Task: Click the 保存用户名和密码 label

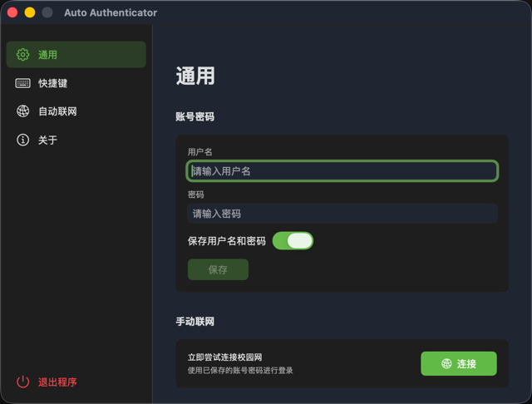Action: (x=227, y=241)
